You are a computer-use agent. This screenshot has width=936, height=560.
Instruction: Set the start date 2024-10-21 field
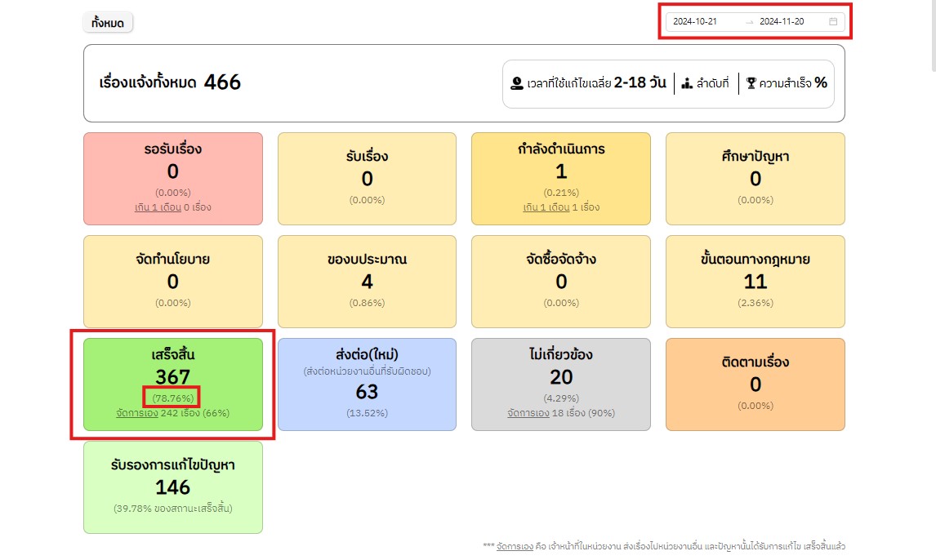[x=695, y=21]
